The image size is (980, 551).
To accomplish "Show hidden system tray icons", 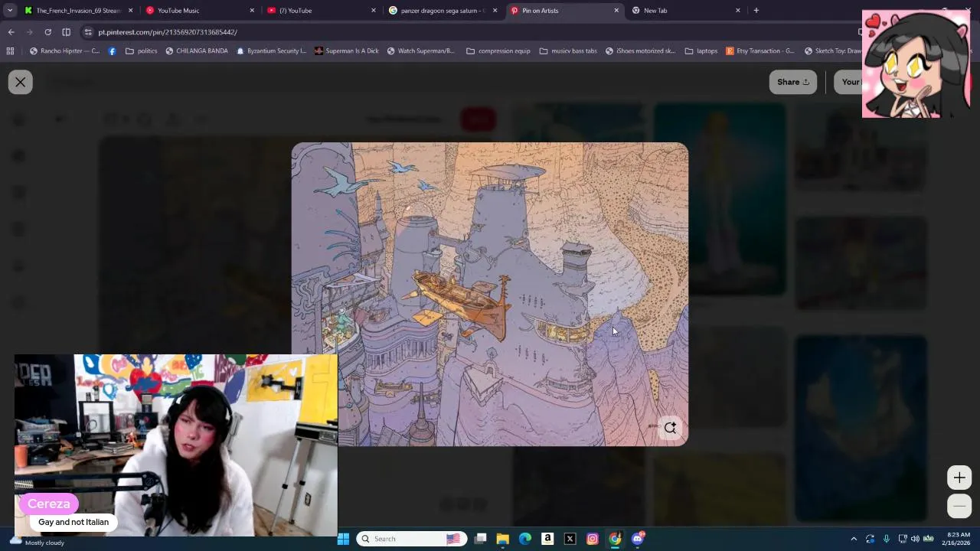I will point(854,539).
